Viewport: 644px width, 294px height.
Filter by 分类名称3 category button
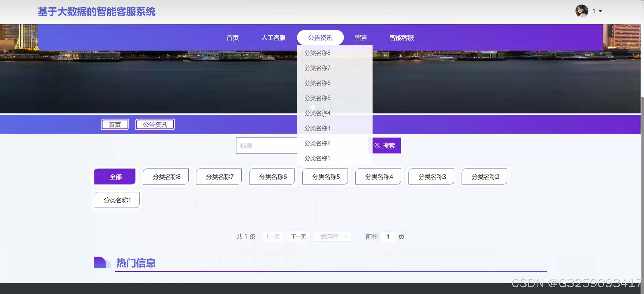pos(431,176)
